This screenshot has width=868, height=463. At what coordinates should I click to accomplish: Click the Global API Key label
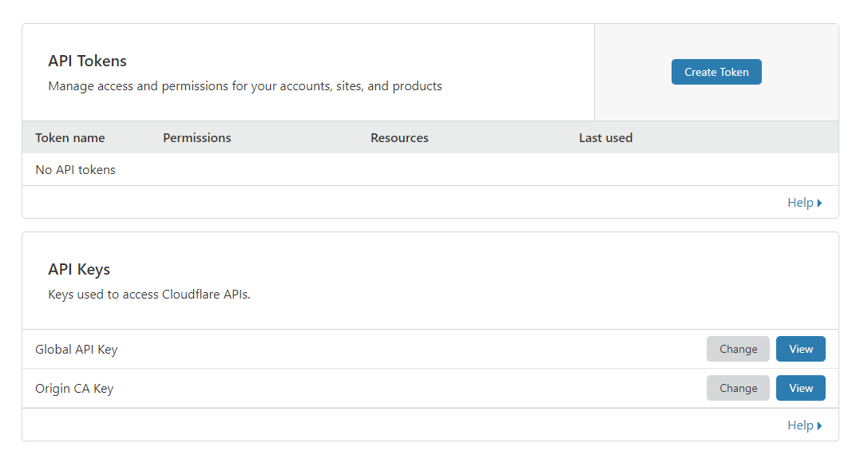[x=76, y=349]
